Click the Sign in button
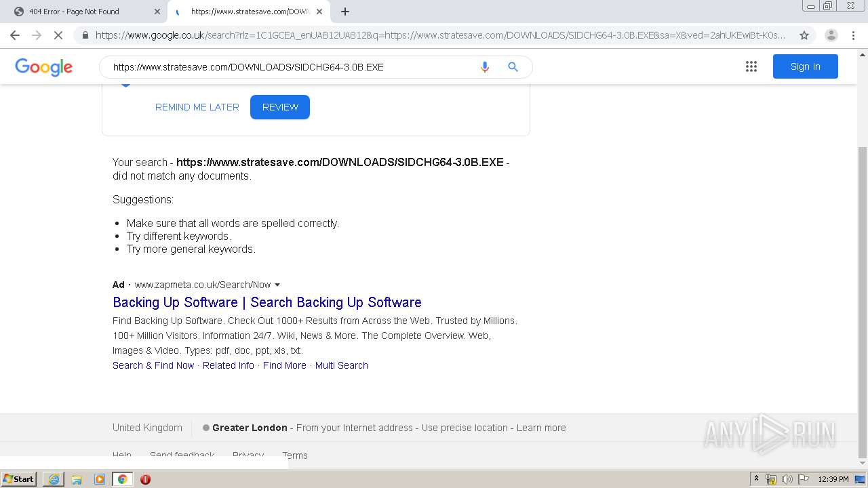The image size is (868, 488). point(805,66)
